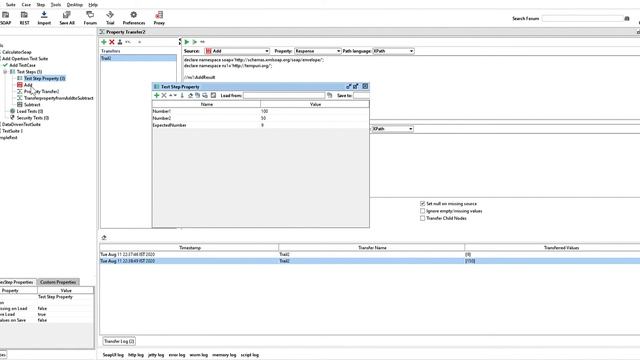The width and height of the screenshot is (640, 360).
Task: Open the Forum toolbar icon
Action: point(90,15)
